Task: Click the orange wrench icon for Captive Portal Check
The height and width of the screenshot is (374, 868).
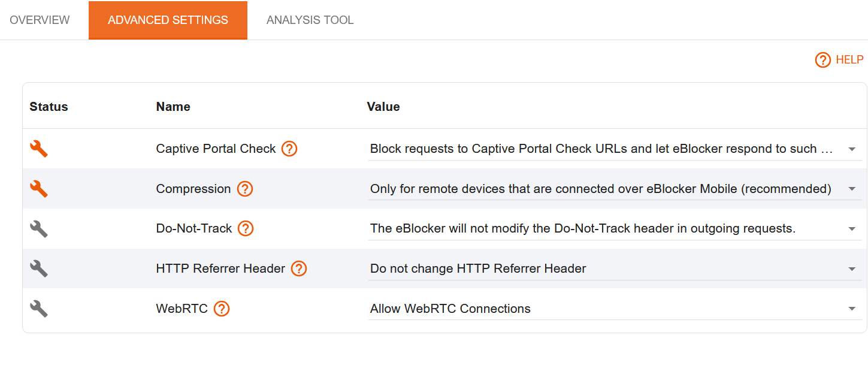Action: point(38,149)
